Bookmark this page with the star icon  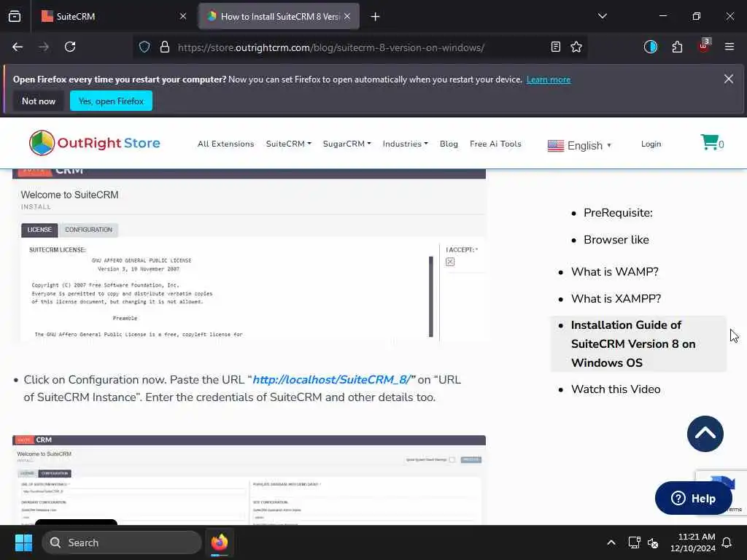[x=576, y=47]
